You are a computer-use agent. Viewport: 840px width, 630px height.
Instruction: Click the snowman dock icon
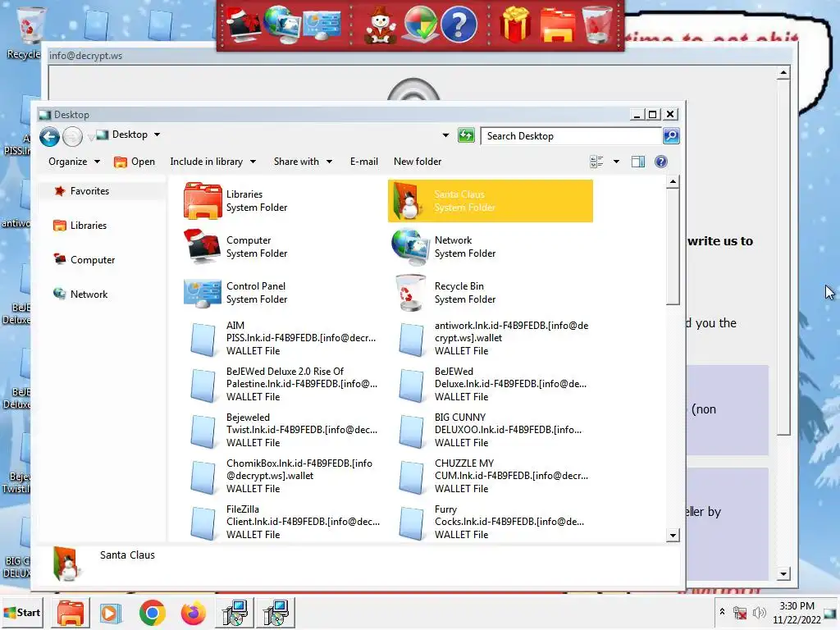click(380, 25)
